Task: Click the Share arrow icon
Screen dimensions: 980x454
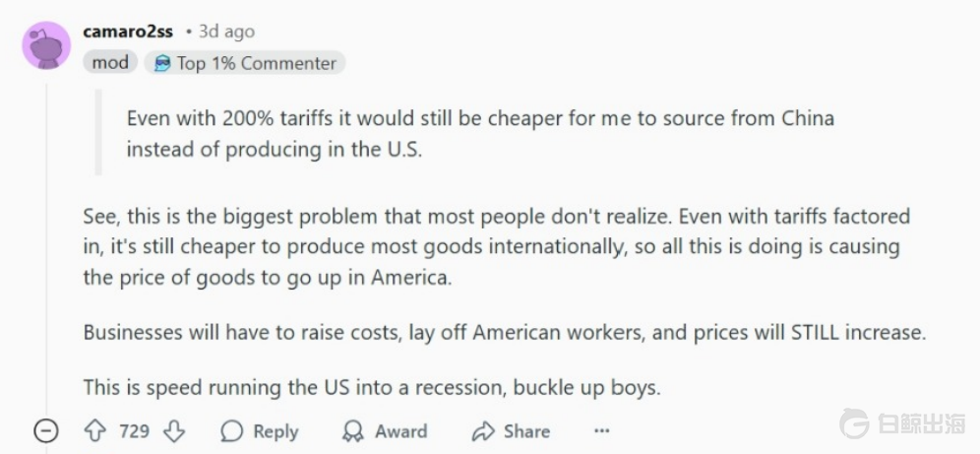Action: 482,431
